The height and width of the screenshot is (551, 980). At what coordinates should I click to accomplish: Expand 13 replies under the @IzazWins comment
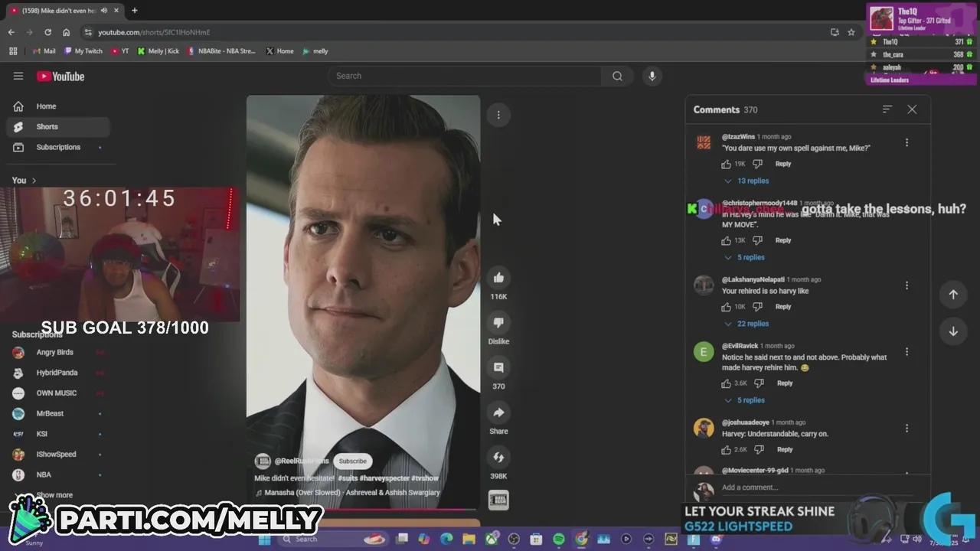click(747, 181)
